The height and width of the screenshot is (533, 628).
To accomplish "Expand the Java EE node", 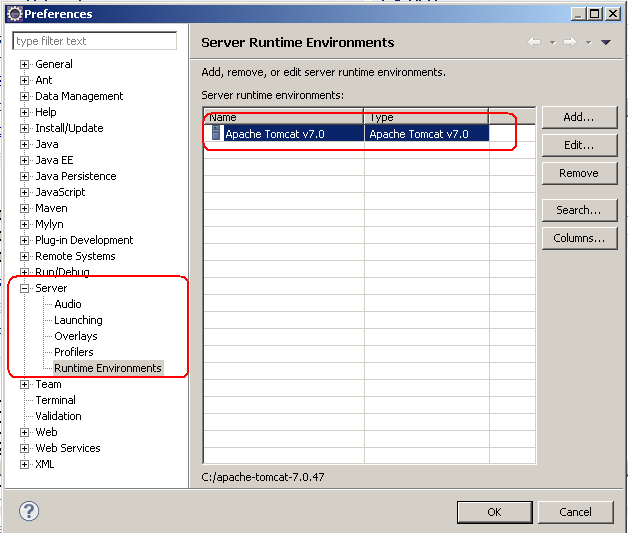I will coord(24,161).
